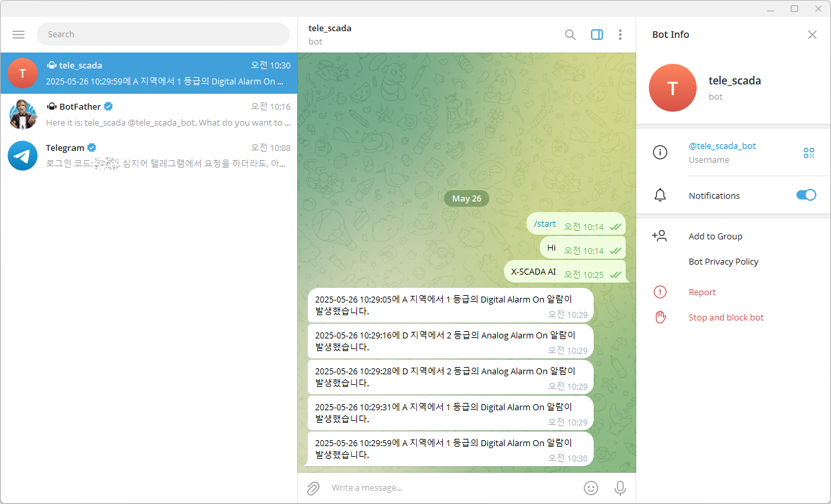Image resolution: width=831 pixels, height=504 pixels.
Task: Close the Bot Info panel
Action: [x=812, y=35]
